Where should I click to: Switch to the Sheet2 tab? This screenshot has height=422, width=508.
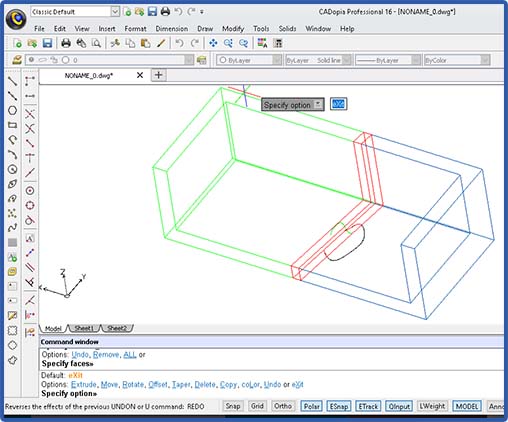coord(117,328)
